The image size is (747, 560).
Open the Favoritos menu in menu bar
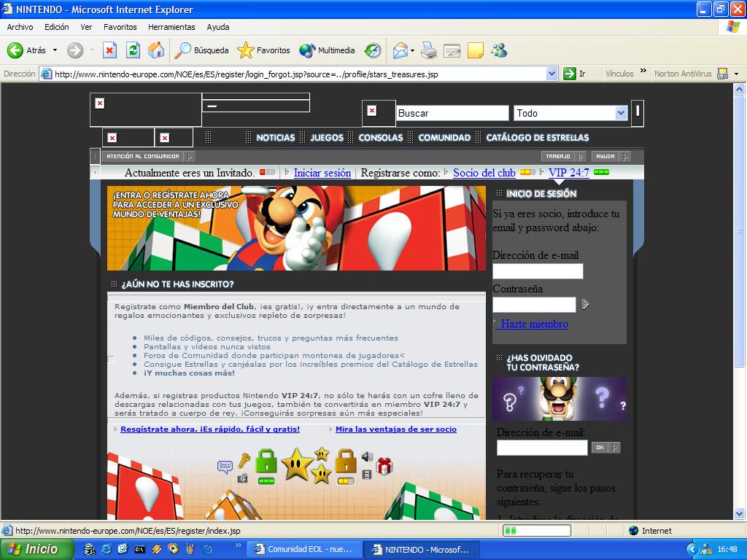click(x=120, y=27)
